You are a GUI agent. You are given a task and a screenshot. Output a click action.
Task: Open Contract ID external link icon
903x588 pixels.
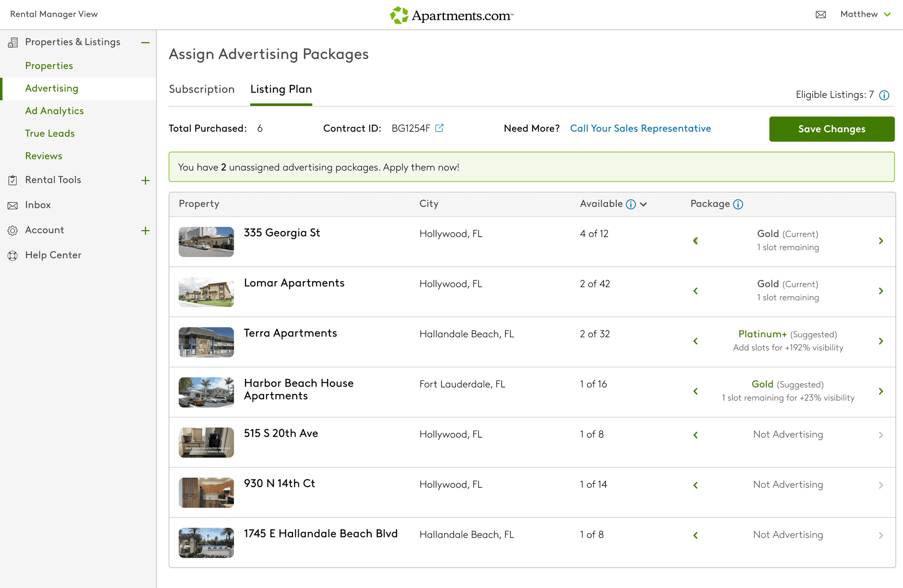tap(439, 128)
